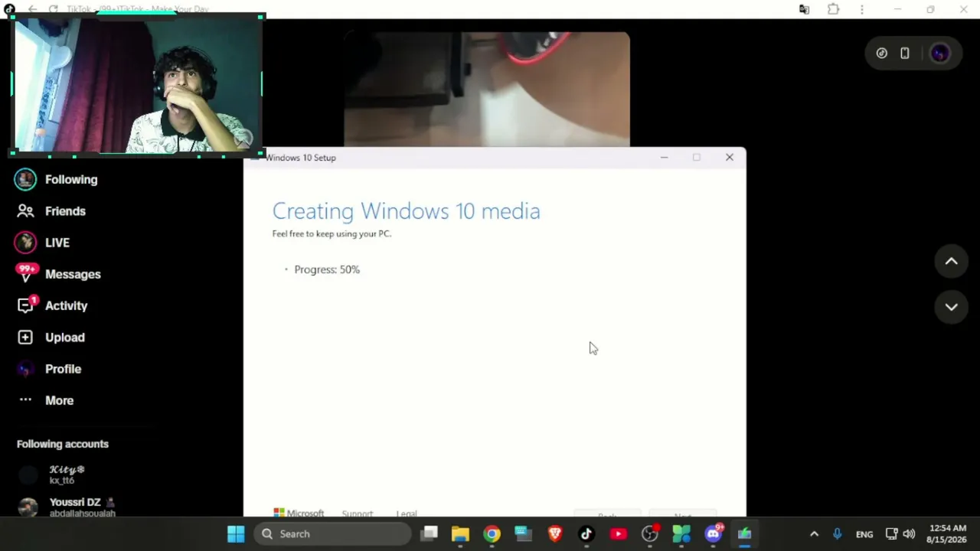
Task: Click the taskbar Search box
Action: 333,533
